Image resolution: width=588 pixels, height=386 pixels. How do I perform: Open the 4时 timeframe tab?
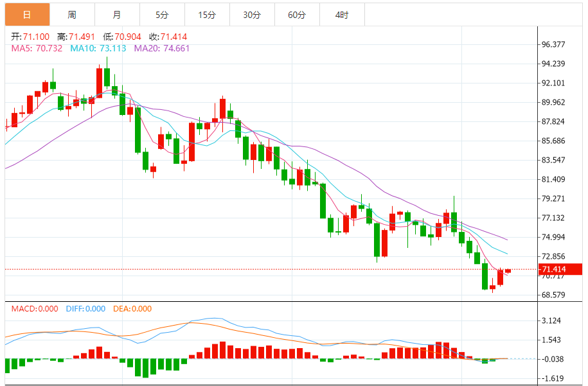[x=342, y=15]
